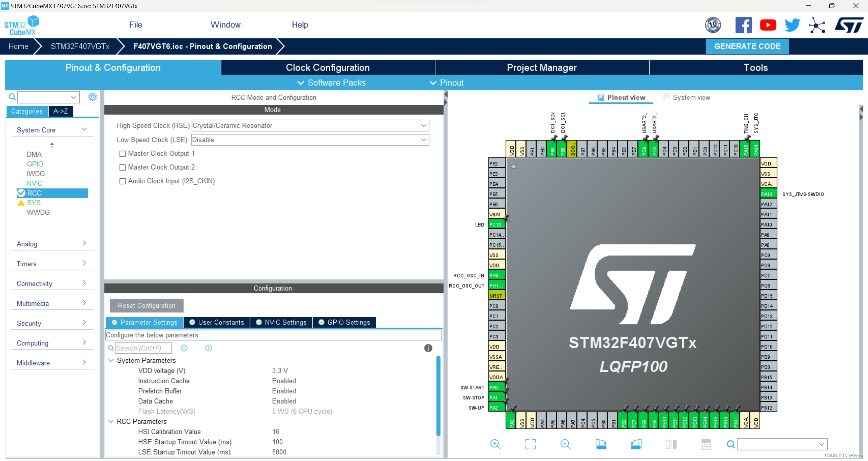Toggle Audio Clock Input I2S_CKIN
The width and height of the screenshot is (868, 461).
[122, 181]
